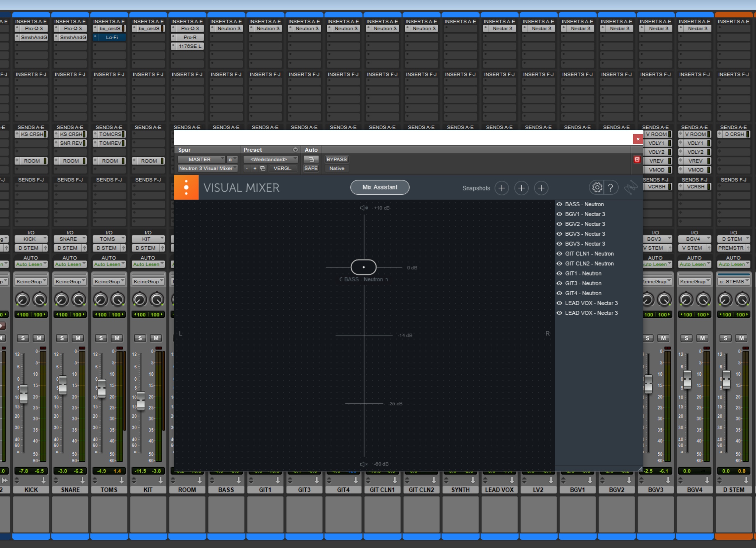This screenshot has width=756, height=548.
Task: Open the MASTER track selector dropdown
Action: click(x=202, y=159)
